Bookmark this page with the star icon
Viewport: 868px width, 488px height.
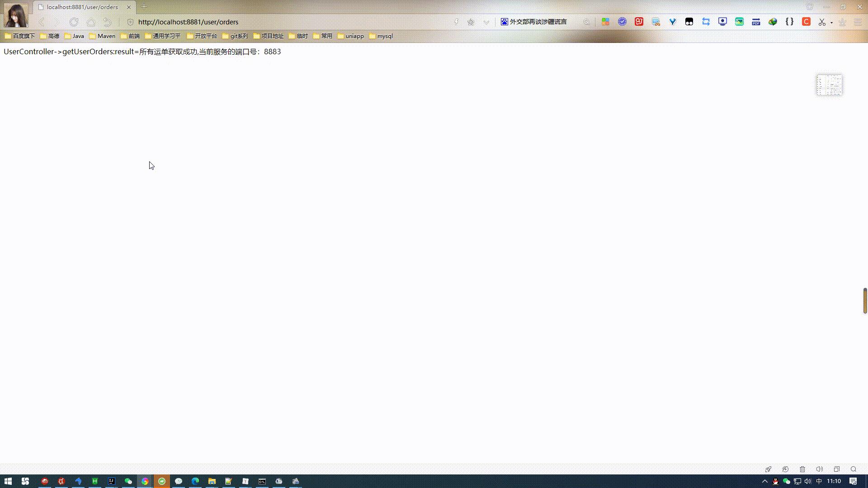point(471,22)
